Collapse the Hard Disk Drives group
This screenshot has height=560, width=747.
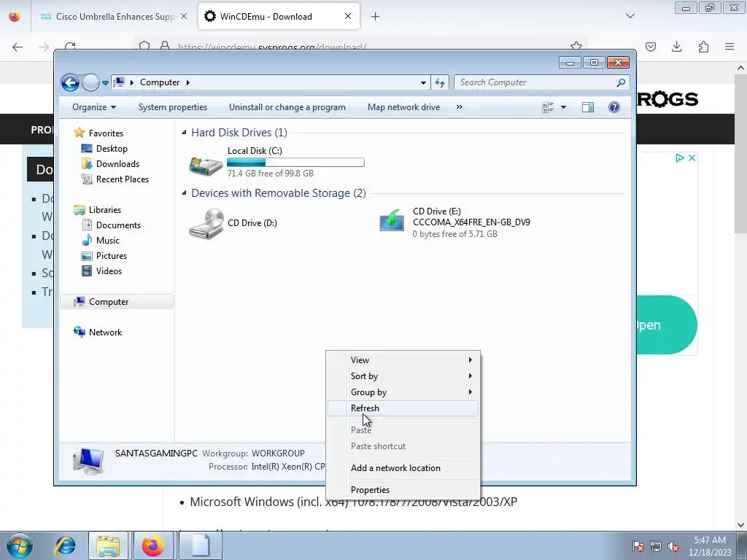click(184, 133)
